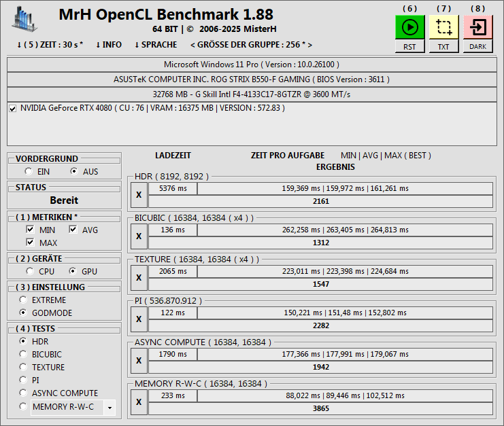The height and width of the screenshot is (426, 504).
Task: Click the X button in TEXTURE result row
Action: point(139,278)
